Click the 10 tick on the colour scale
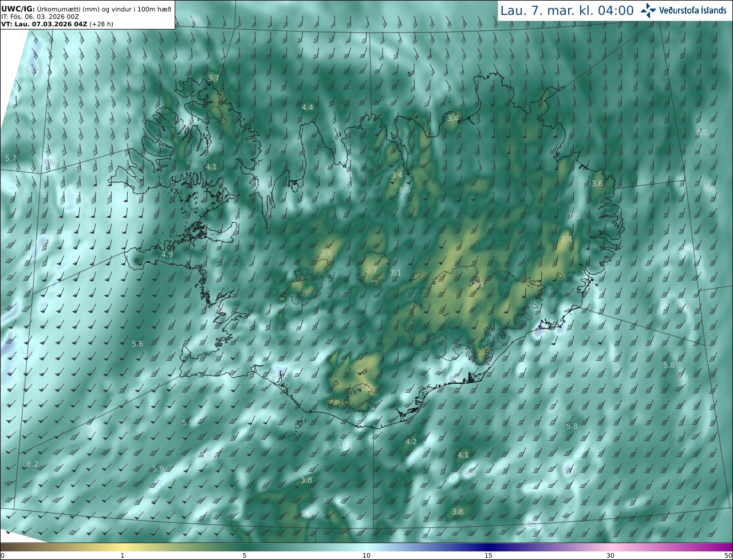This screenshot has width=733, height=560. click(366, 555)
